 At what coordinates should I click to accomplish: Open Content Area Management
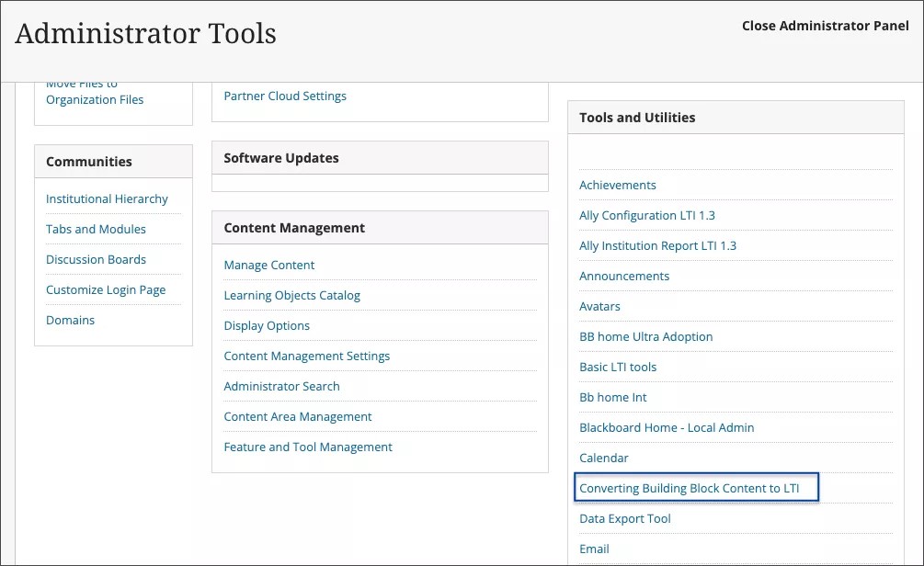298,416
